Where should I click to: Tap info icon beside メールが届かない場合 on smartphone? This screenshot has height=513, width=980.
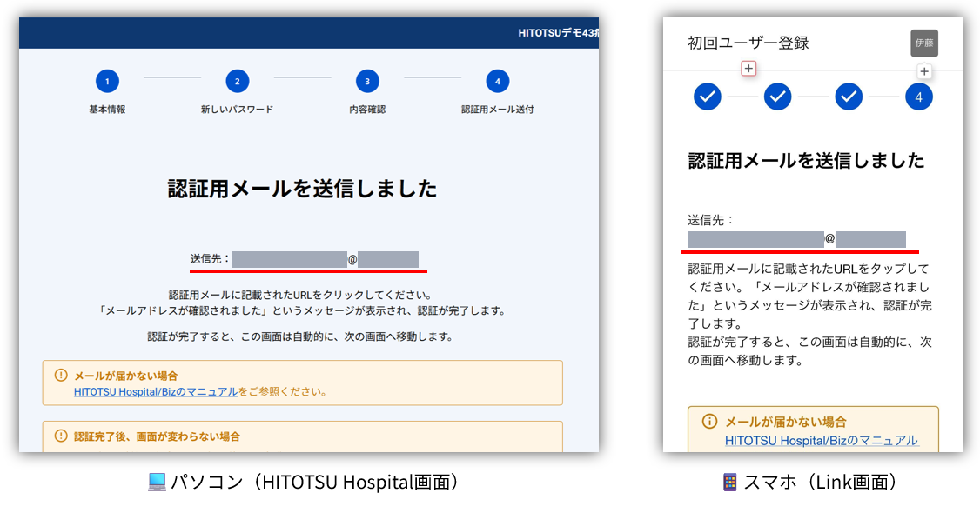(x=710, y=422)
